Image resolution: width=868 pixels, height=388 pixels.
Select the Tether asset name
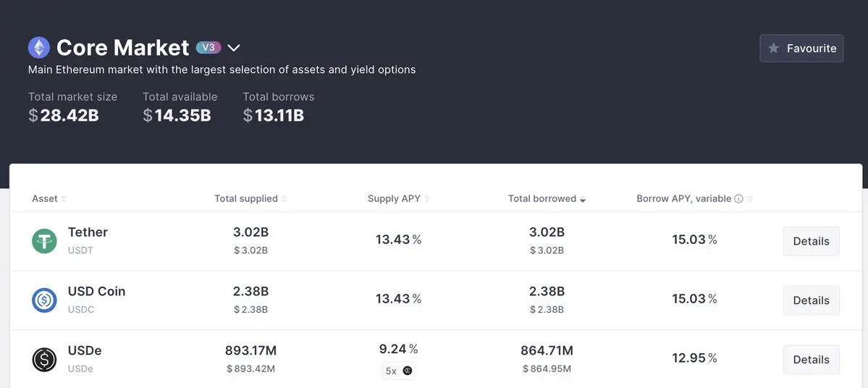tap(88, 232)
